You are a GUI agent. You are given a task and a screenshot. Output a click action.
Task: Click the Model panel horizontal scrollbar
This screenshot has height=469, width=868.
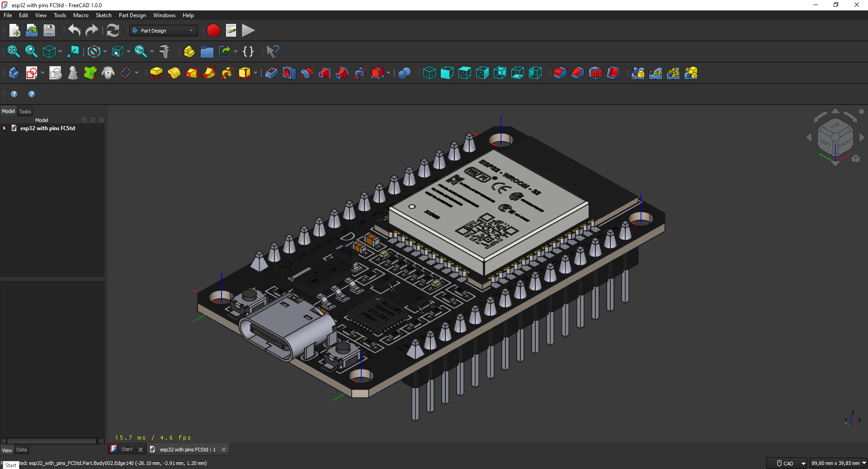click(52, 441)
